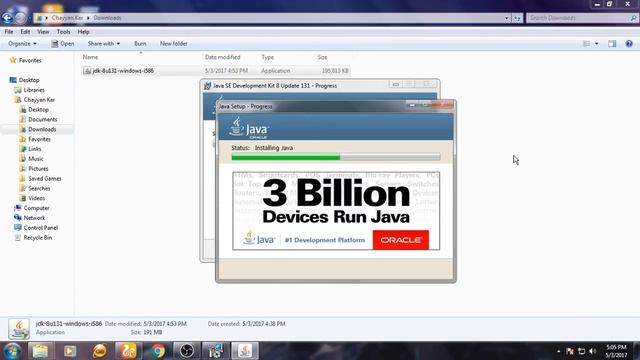Image resolution: width=640 pixels, height=360 pixels.
Task: Click the volume speaker tray icon
Action: [593, 351]
